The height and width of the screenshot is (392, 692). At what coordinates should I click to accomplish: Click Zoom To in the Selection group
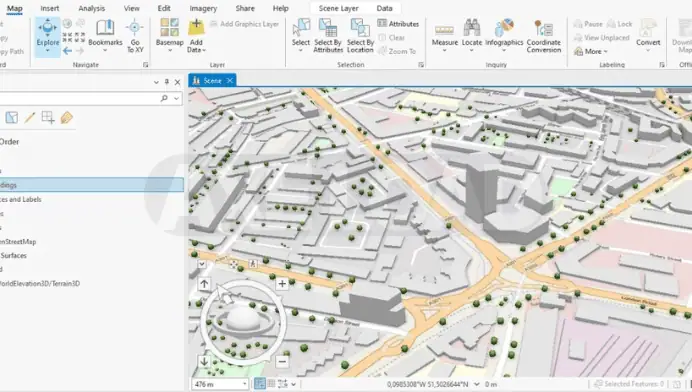click(397, 51)
